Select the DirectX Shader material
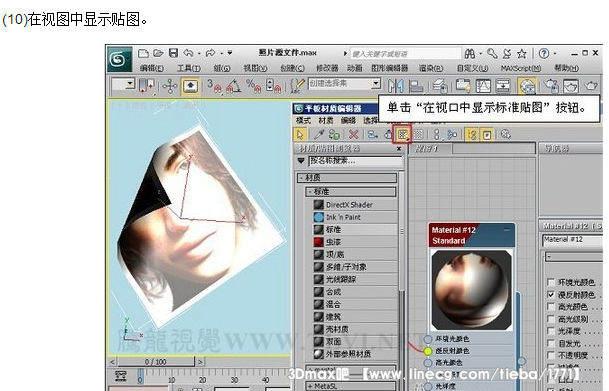609x391 pixels. [355, 205]
